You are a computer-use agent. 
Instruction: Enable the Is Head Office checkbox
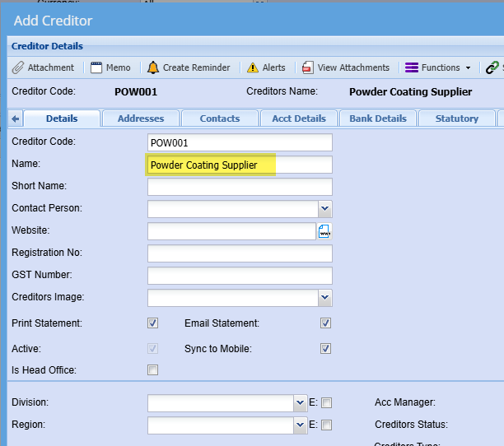click(x=152, y=370)
